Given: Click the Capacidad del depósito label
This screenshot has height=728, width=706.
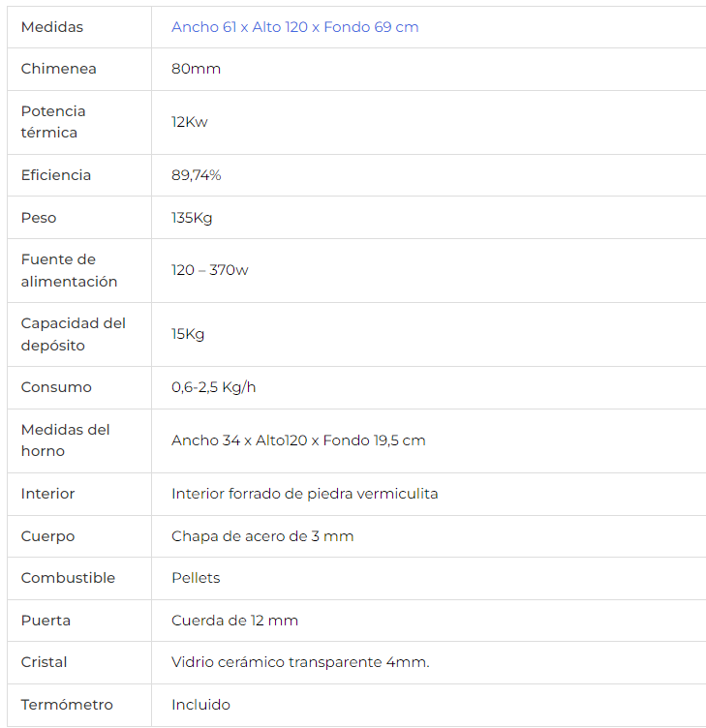Looking at the screenshot, I should coord(74,334).
